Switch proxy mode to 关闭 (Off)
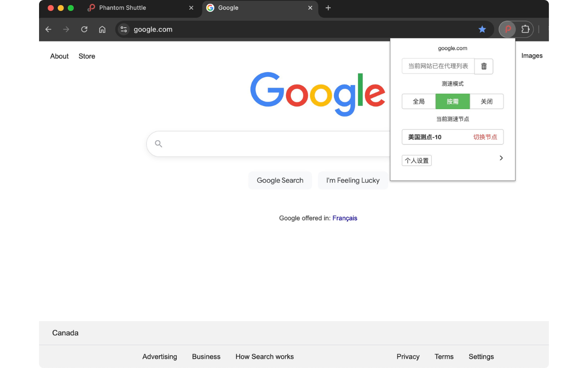Image resolution: width=588 pixels, height=368 pixels. (x=487, y=101)
